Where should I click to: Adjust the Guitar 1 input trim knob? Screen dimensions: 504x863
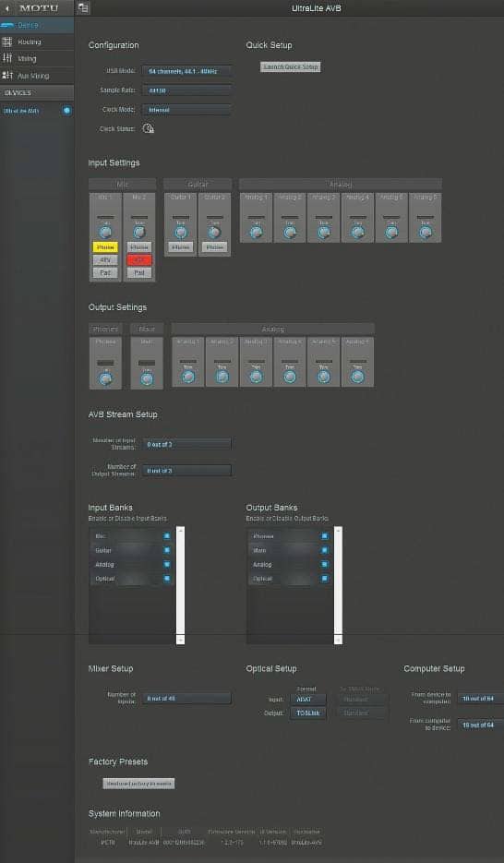181,233
